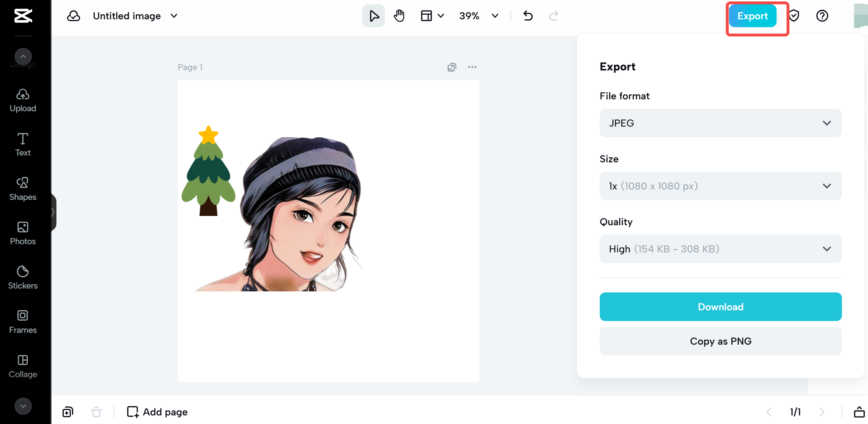
Task: Click Add page below the canvas
Action: click(x=157, y=411)
